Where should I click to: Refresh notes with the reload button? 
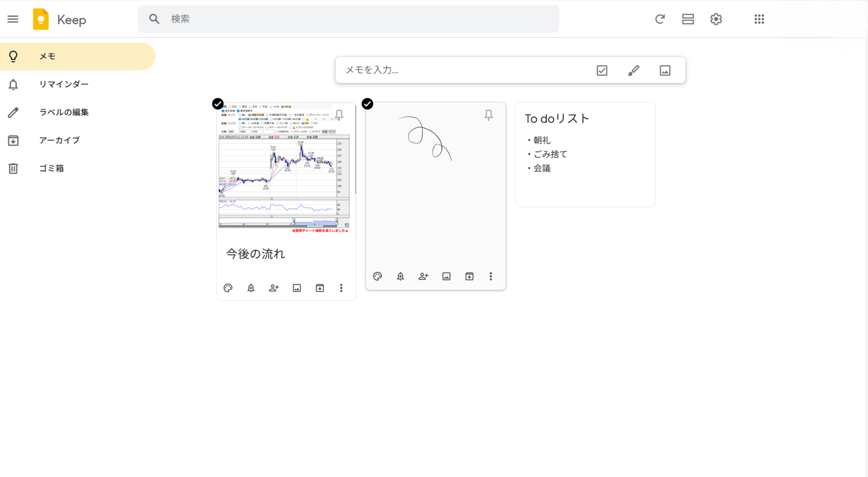point(660,19)
